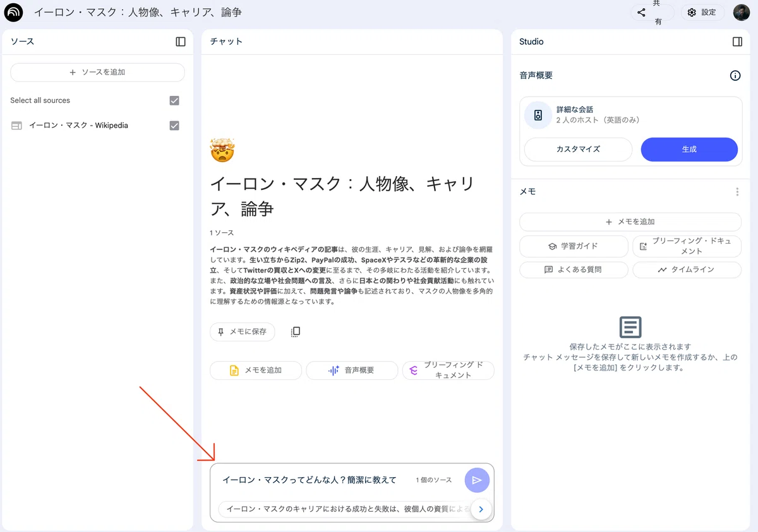Focus the chat input containing イーロン・マスクってどんな人？
The height and width of the screenshot is (532, 758).
pyautogui.click(x=310, y=480)
